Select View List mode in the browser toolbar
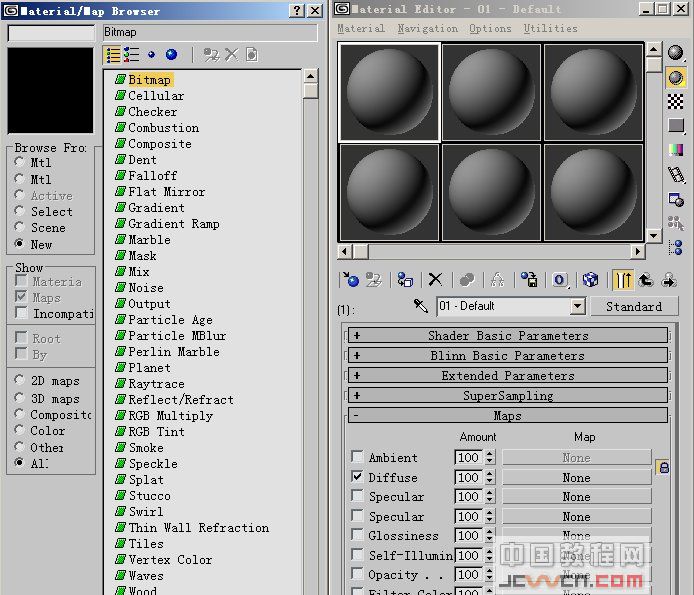The image size is (694, 595). (x=112, y=55)
